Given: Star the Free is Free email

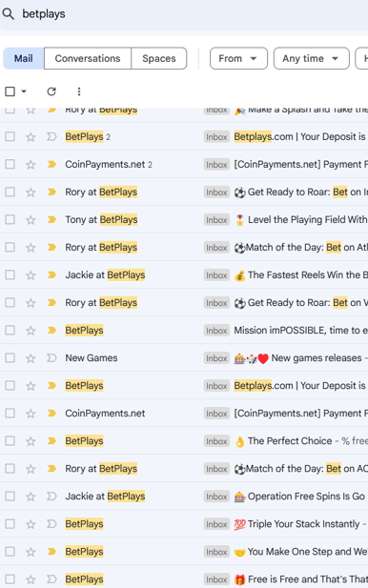Looking at the screenshot, I should pyautogui.click(x=31, y=579).
